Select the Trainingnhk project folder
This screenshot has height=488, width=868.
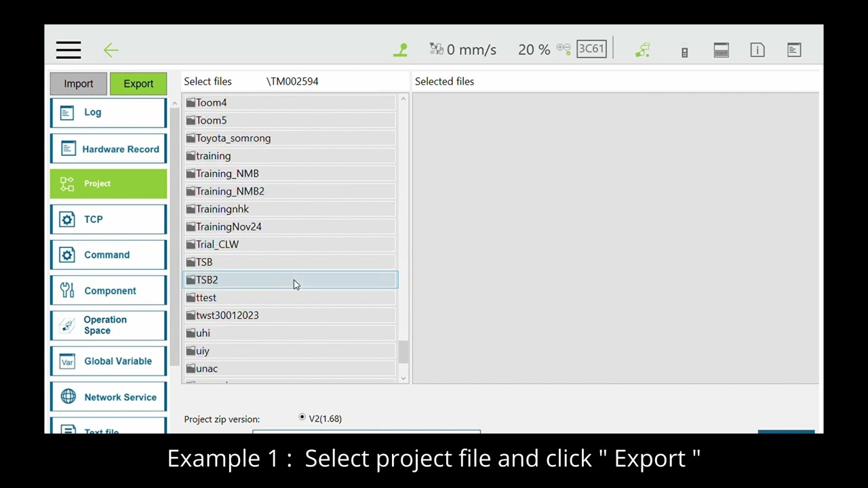pos(290,209)
